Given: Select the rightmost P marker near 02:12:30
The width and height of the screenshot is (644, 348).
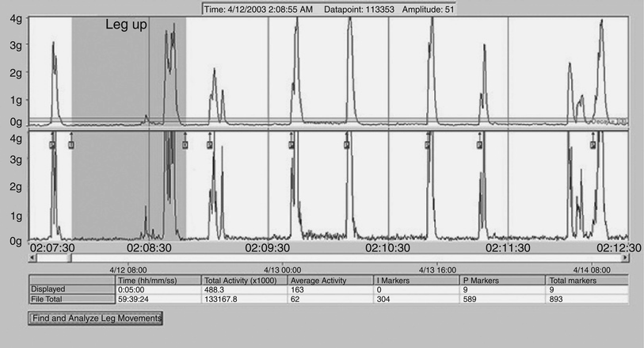Looking at the screenshot, I should [x=593, y=144].
